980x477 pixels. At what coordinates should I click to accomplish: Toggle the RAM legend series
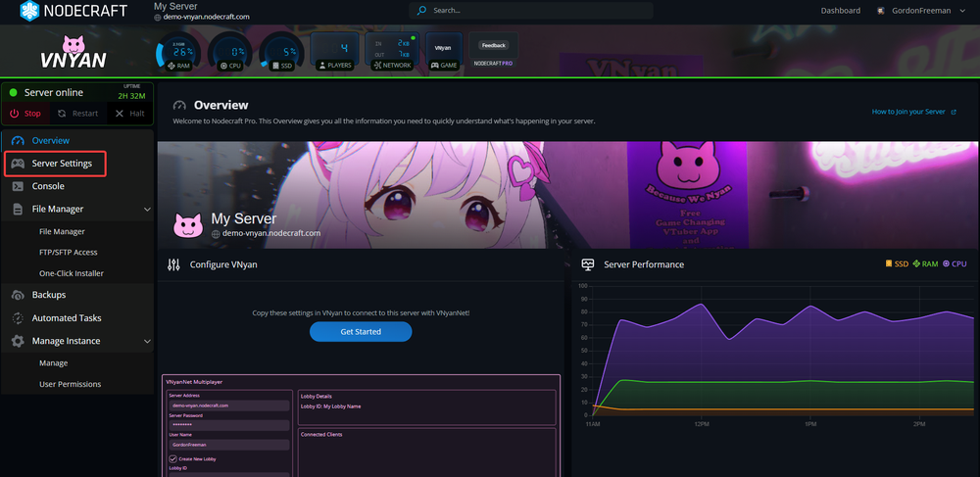pos(926,264)
